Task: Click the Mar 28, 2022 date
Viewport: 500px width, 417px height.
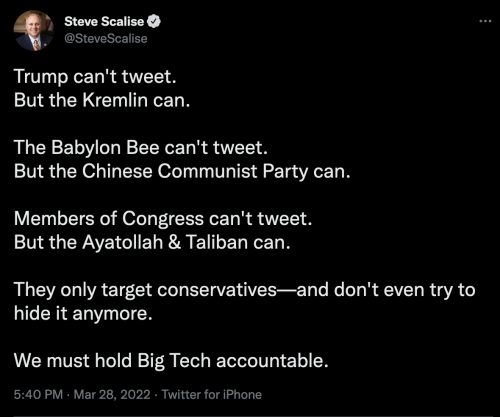Action: (x=112, y=395)
